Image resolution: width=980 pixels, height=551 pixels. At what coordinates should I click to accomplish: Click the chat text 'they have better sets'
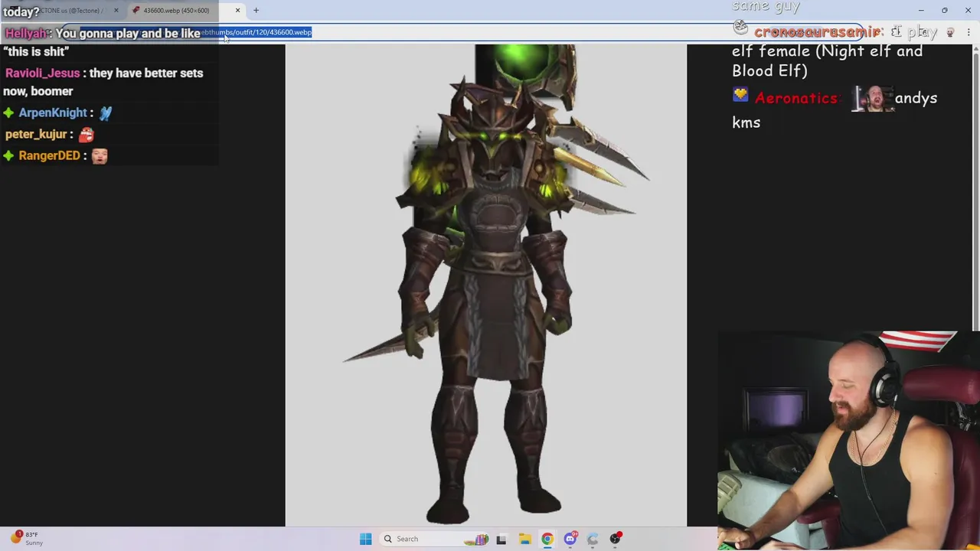(x=146, y=73)
